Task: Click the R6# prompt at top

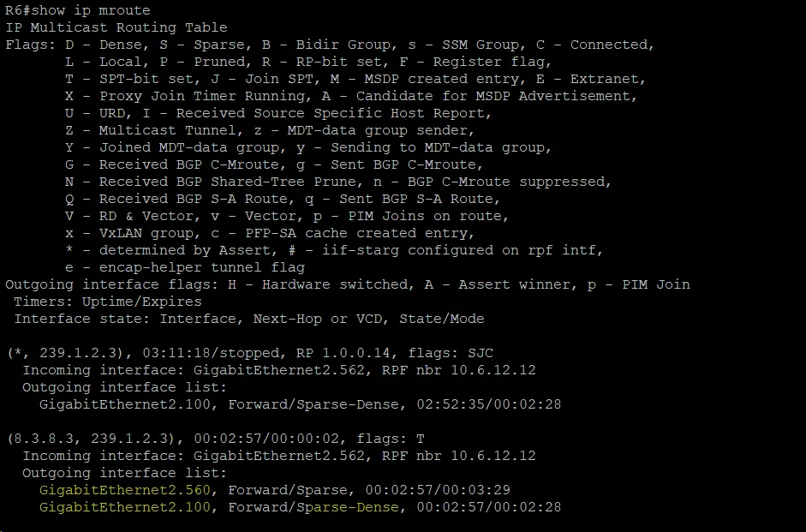Action: (18, 10)
